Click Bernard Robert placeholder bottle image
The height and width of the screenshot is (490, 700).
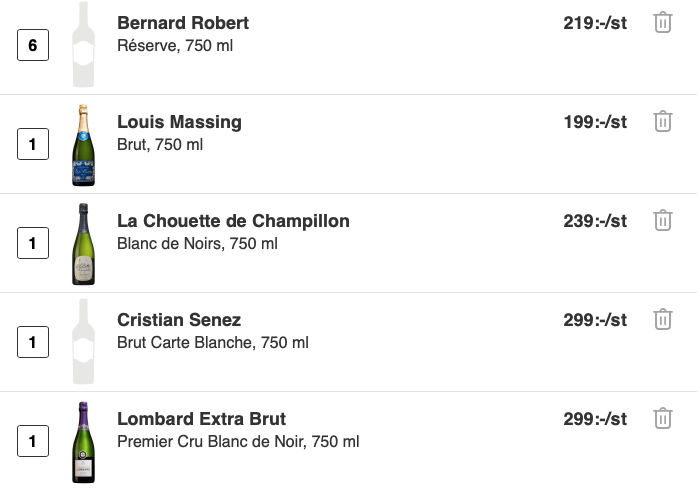coord(83,45)
